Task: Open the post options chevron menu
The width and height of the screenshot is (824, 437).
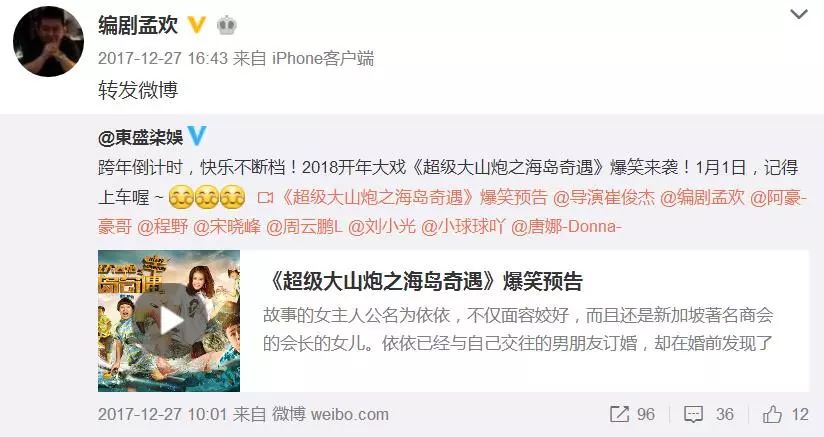Action: 799,15
